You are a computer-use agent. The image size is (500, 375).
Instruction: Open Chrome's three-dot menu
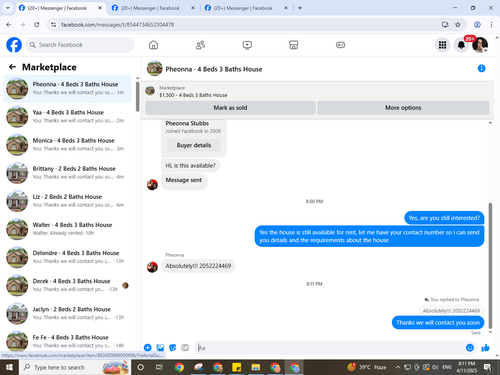(x=491, y=24)
